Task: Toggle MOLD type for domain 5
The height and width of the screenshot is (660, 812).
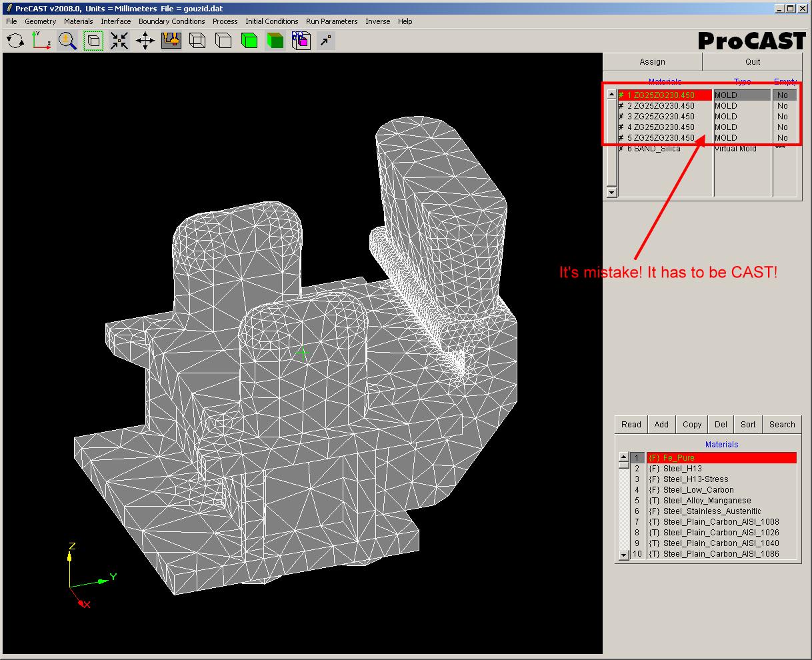Action: [x=742, y=138]
